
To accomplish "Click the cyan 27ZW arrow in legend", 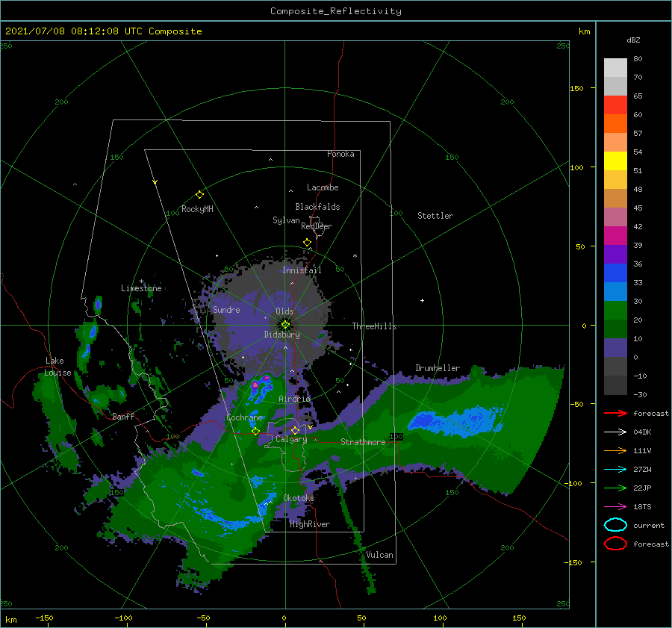I will (615, 470).
